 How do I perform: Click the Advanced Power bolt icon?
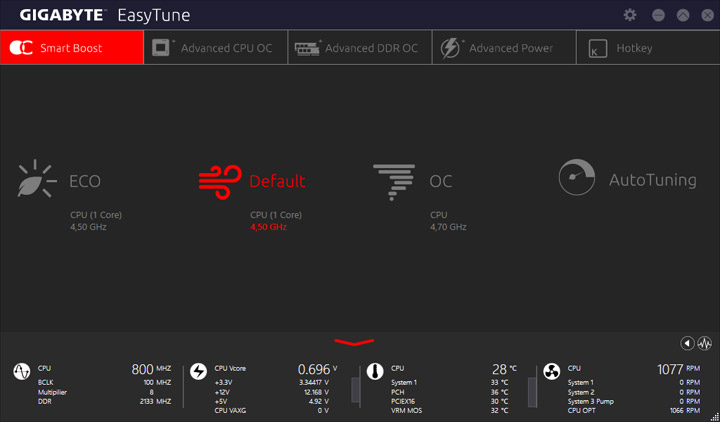450,48
